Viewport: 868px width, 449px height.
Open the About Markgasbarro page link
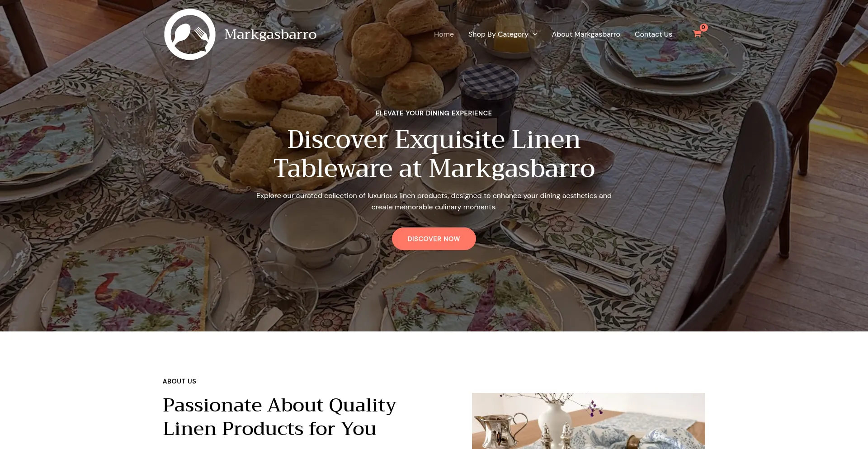click(x=586, y=34)
